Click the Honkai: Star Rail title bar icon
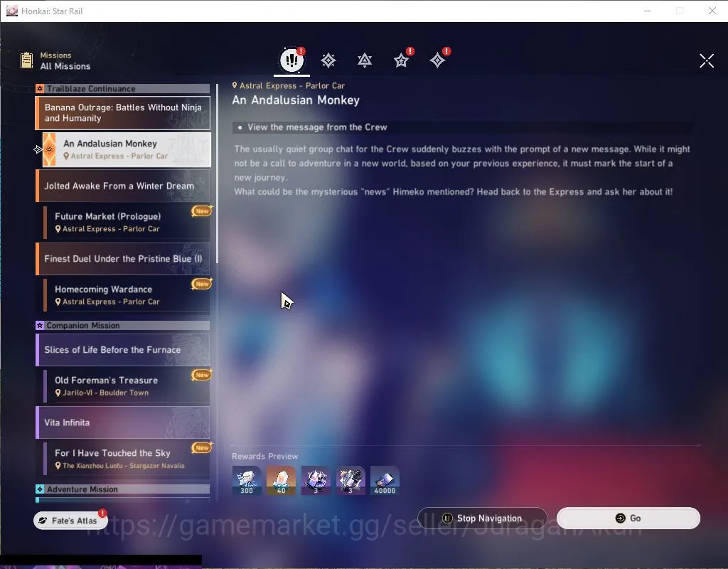 click(12, 11)
